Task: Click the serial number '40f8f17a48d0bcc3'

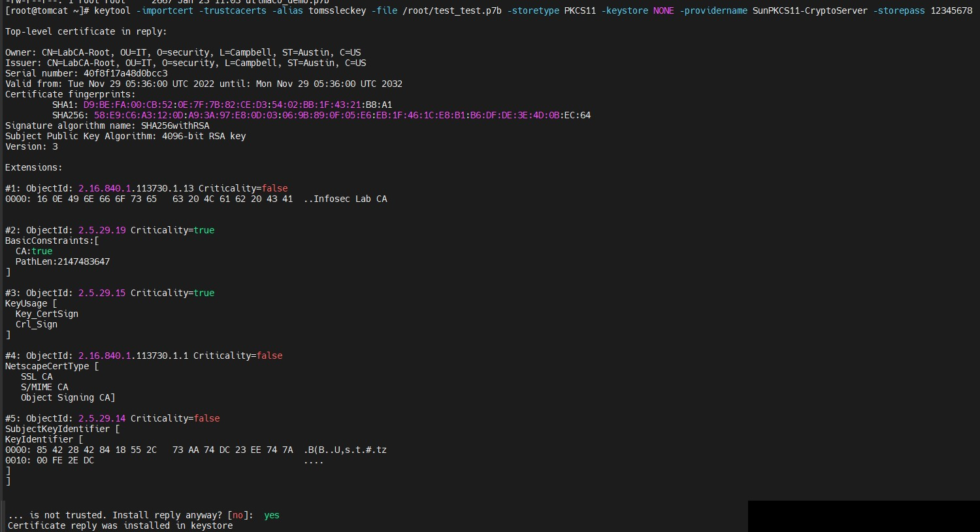Action: 125,73
